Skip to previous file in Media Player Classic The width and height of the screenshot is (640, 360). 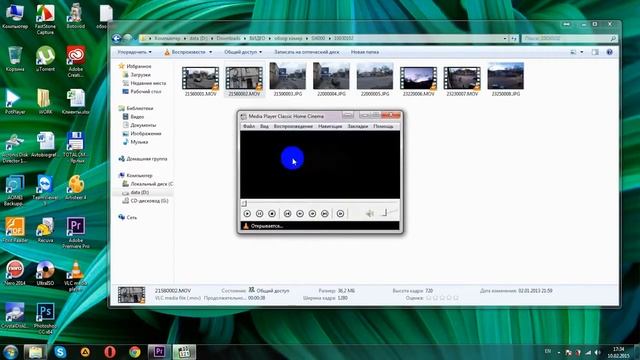287,213
